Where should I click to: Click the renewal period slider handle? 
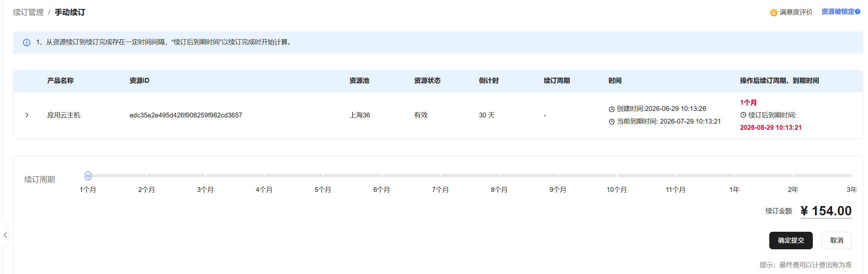tap(88, 176)
